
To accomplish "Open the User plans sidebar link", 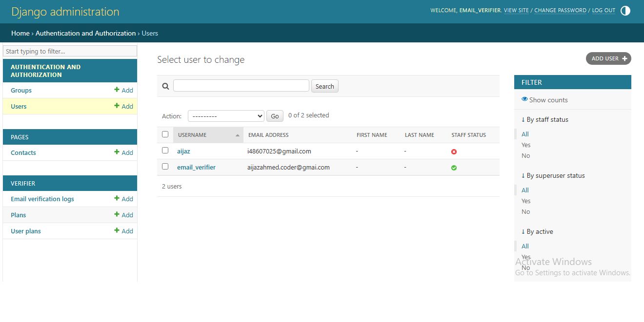I will point(26,231).
